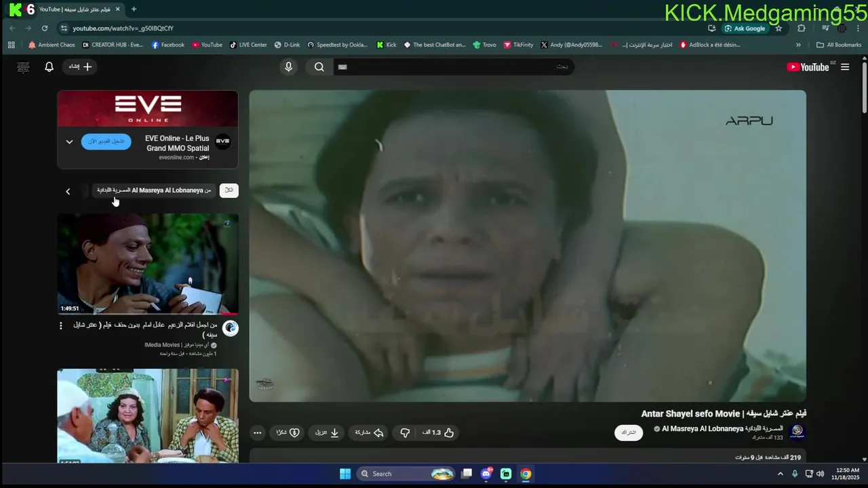
Task: Open the YouTube hamburger guide menu
Action: (x=845, y=66)
